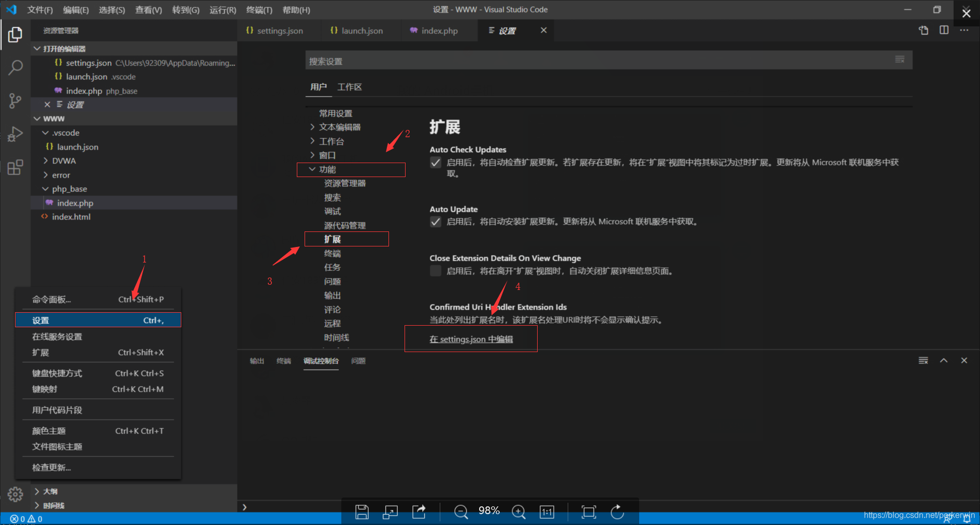Click Open Settings (JSON) icon in editor toolbar

click(924, 31)
